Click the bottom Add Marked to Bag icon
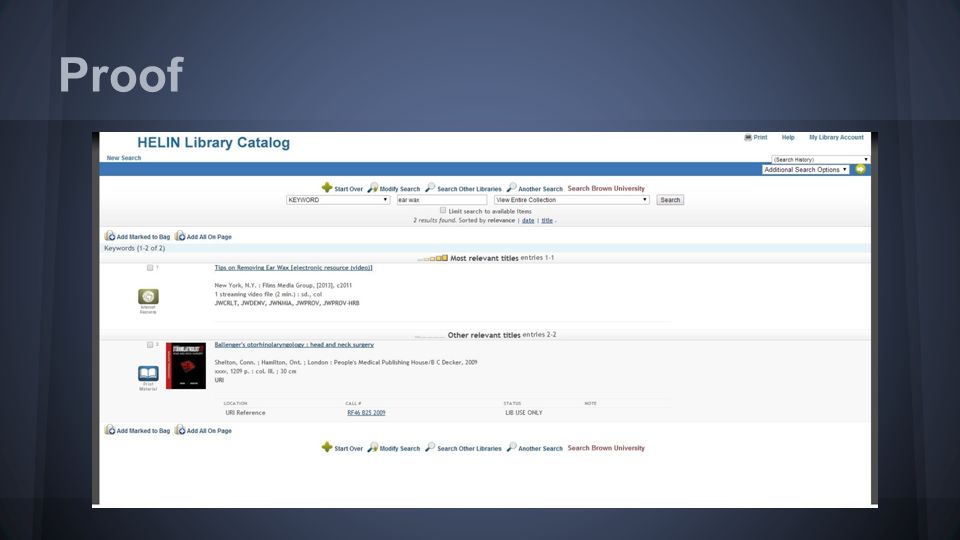This screenshot has width=960, height=540. [110, 430]
